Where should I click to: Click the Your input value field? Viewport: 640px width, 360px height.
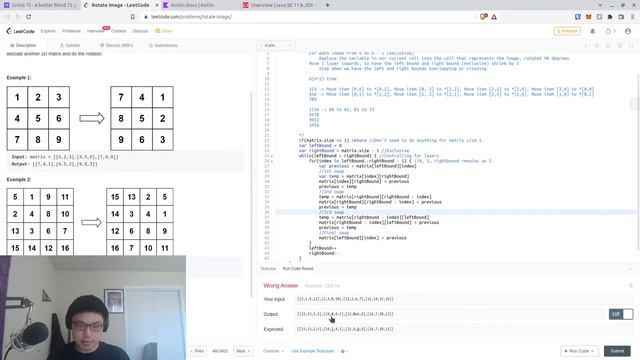coord(463,299)
